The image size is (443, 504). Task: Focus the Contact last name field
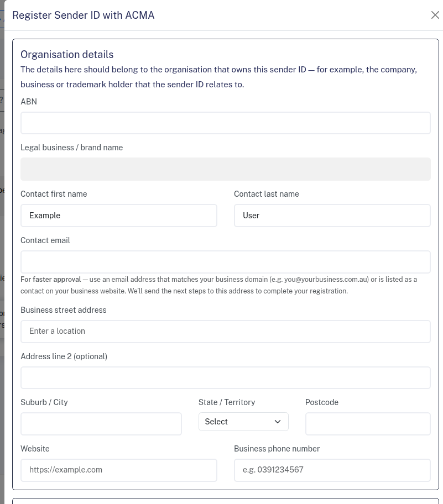coord(332,216)
